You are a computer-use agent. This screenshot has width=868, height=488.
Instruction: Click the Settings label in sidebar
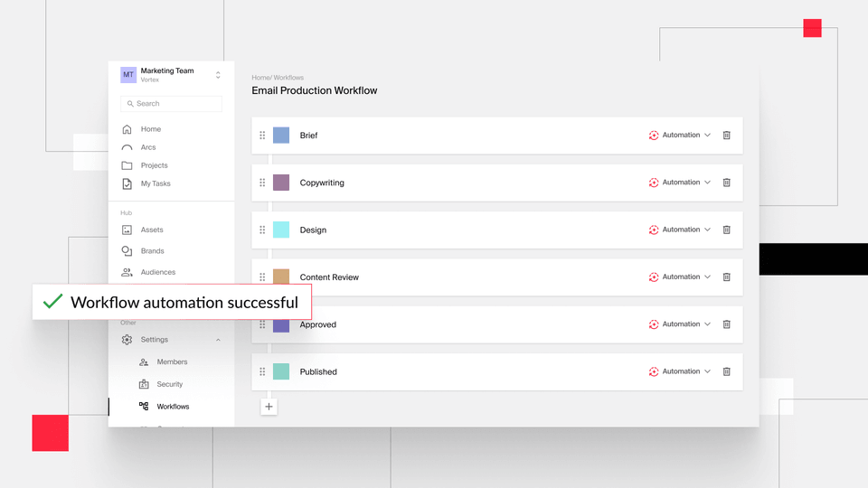coord(154,340)
